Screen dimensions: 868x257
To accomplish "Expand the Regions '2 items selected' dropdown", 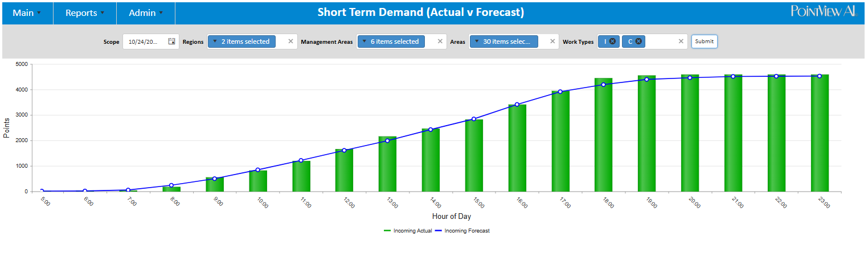I will click(242, 42).
